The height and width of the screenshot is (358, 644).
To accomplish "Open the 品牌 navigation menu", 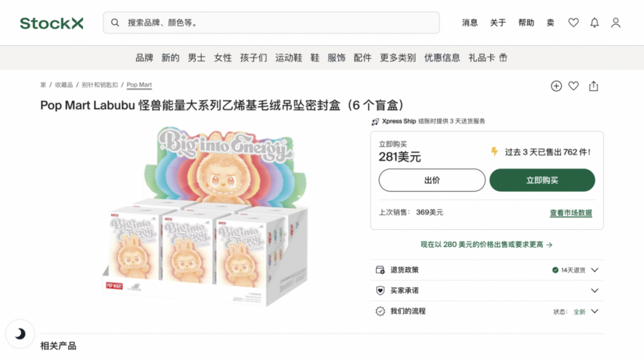I will [144, 58].
